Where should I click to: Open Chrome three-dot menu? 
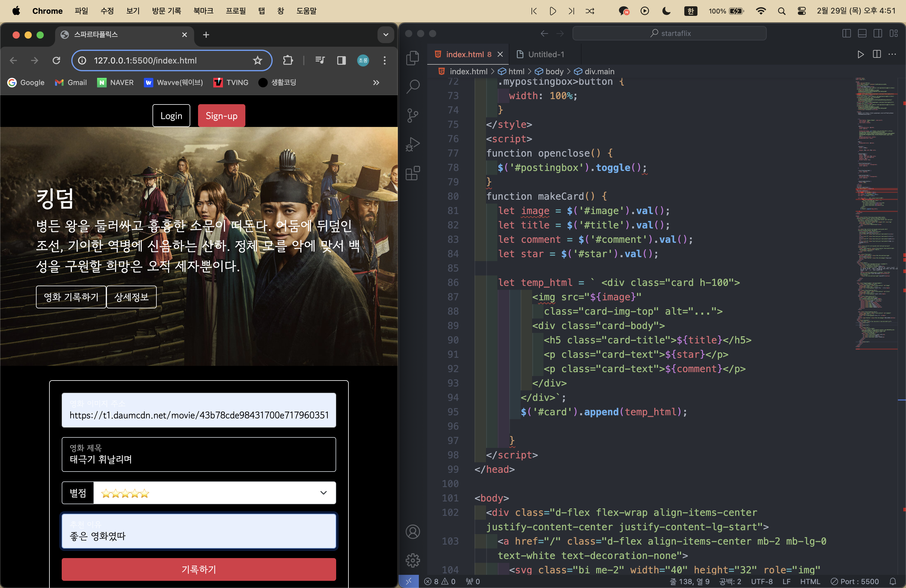(x=384, y=60)
